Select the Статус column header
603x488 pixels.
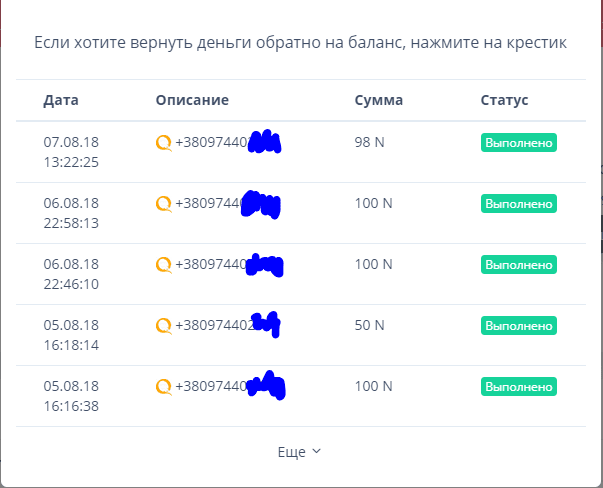point(504,100)
